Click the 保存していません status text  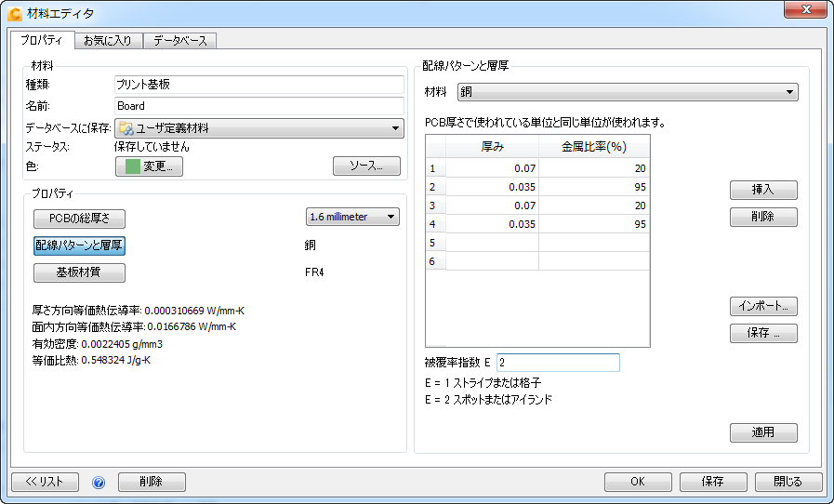[x=152, y=147]
